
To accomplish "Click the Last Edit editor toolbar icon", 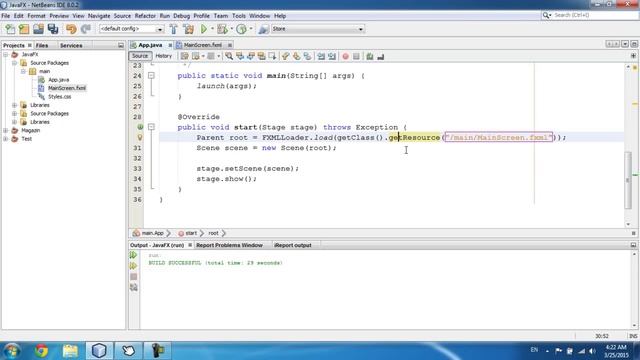I will coord(184,56).
